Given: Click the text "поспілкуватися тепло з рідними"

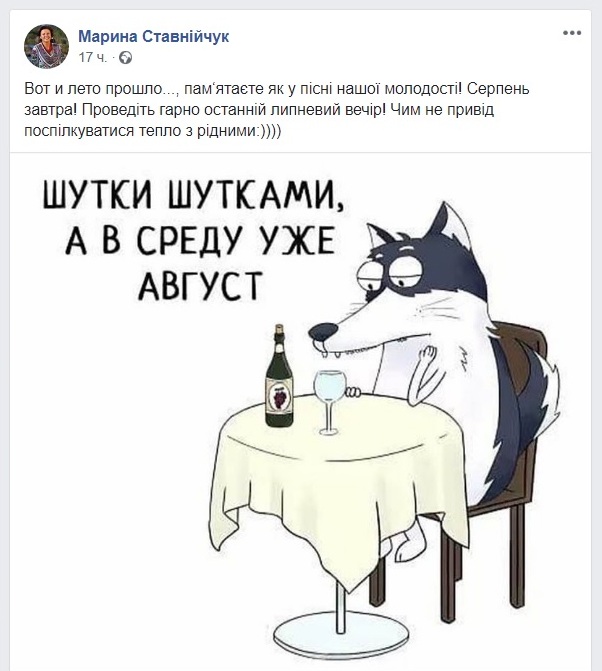Looking at the screenshot, I should pos(139,131).
